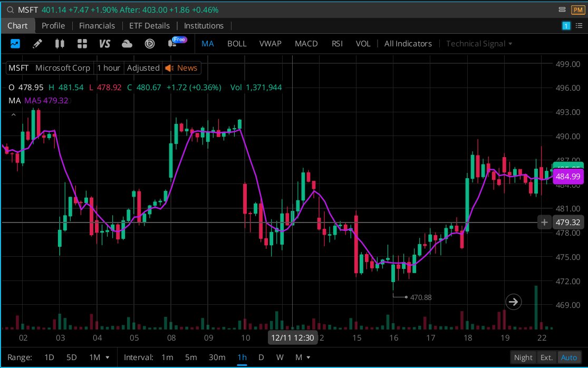Collapse the indicator legend caret
The image size is (588, 368).
pos(14,115)
